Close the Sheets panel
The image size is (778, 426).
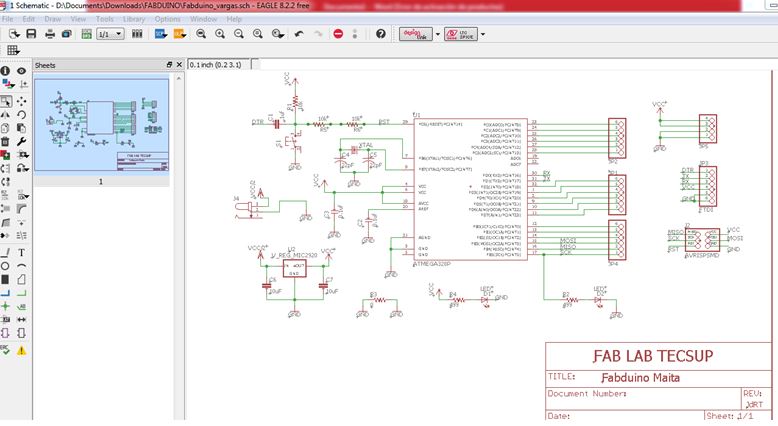tap(179, 64)
